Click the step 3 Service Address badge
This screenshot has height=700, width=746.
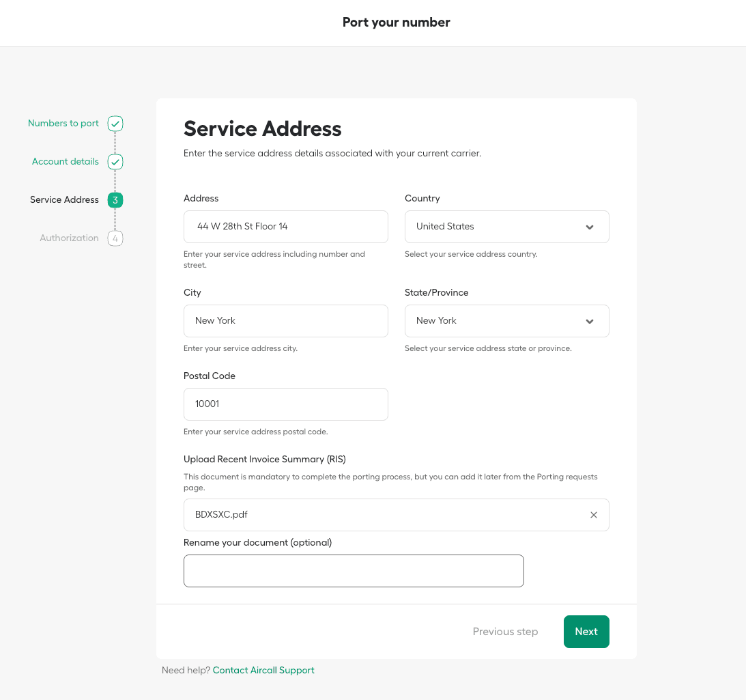(115, 200)
